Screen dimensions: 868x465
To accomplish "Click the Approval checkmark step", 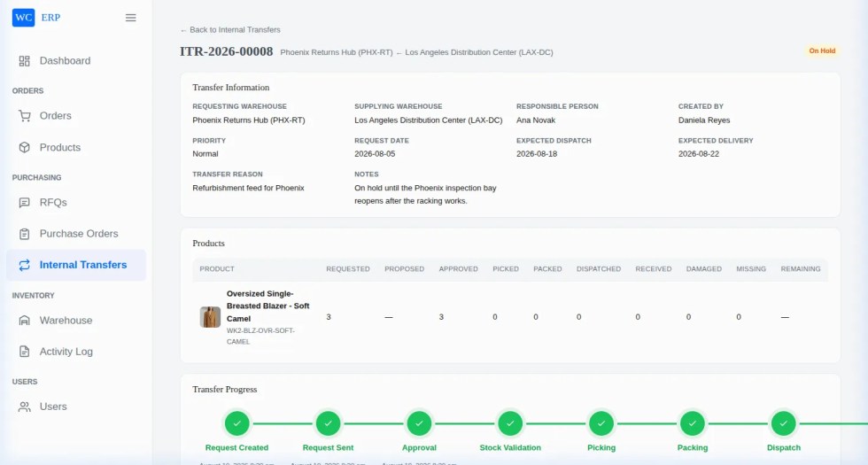I will [419, 423].
